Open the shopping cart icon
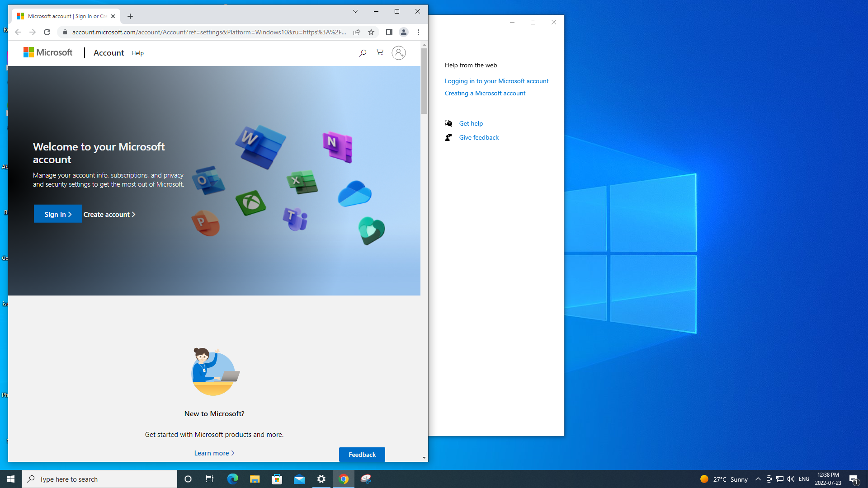This screenshot has width=868, height=488. pos(380,53)
